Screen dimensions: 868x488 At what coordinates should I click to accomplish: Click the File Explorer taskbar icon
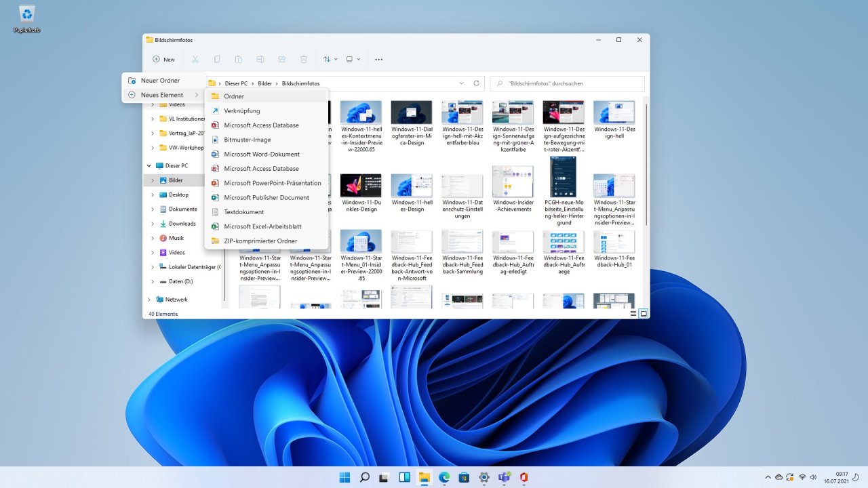pyautogui.click(x=425, y=477)
